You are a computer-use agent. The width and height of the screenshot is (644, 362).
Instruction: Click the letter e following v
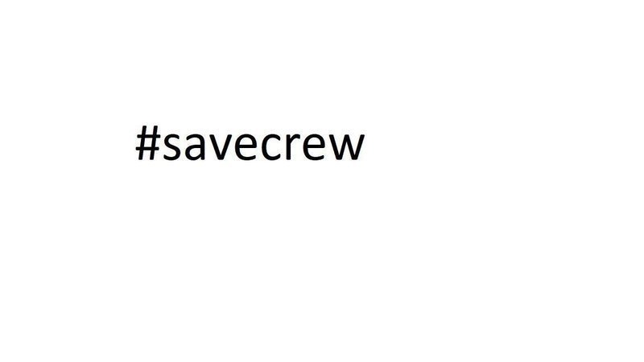[x=246, y=147]
